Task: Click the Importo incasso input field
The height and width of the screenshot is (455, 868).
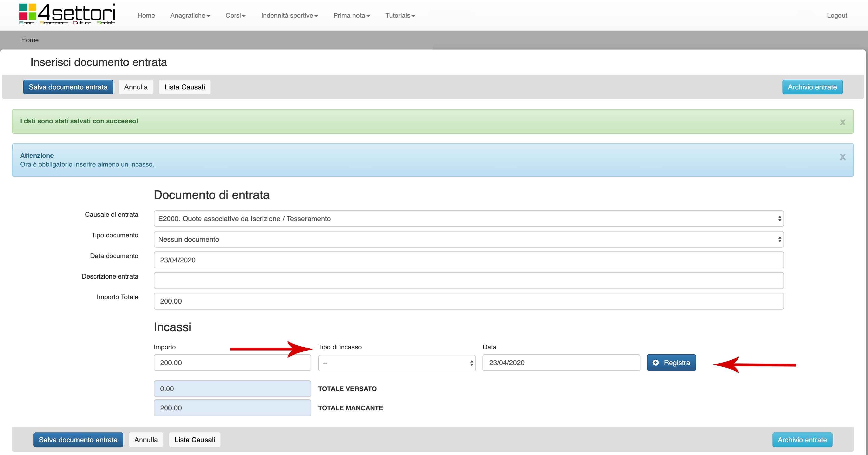Action: click(x=232, y=363)
